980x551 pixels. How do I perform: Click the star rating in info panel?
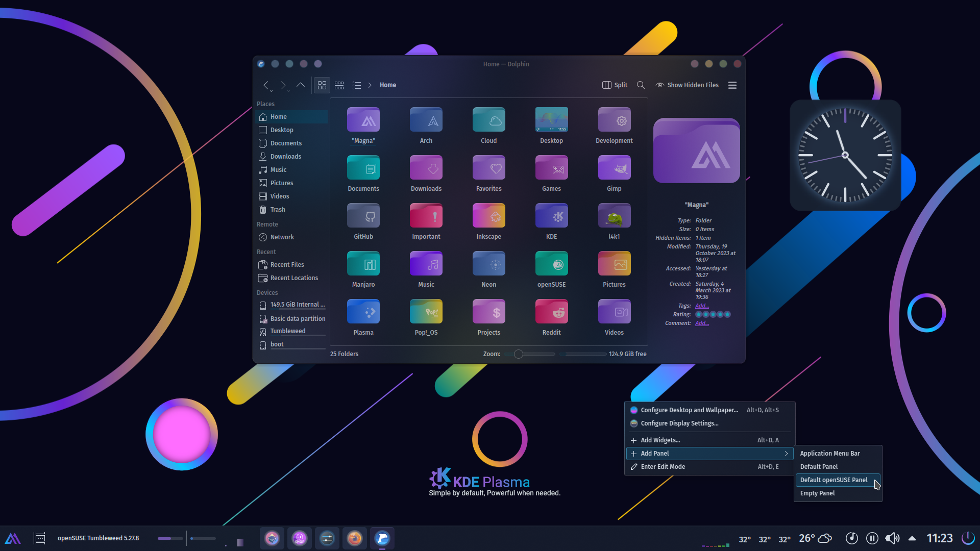[713, 315]
